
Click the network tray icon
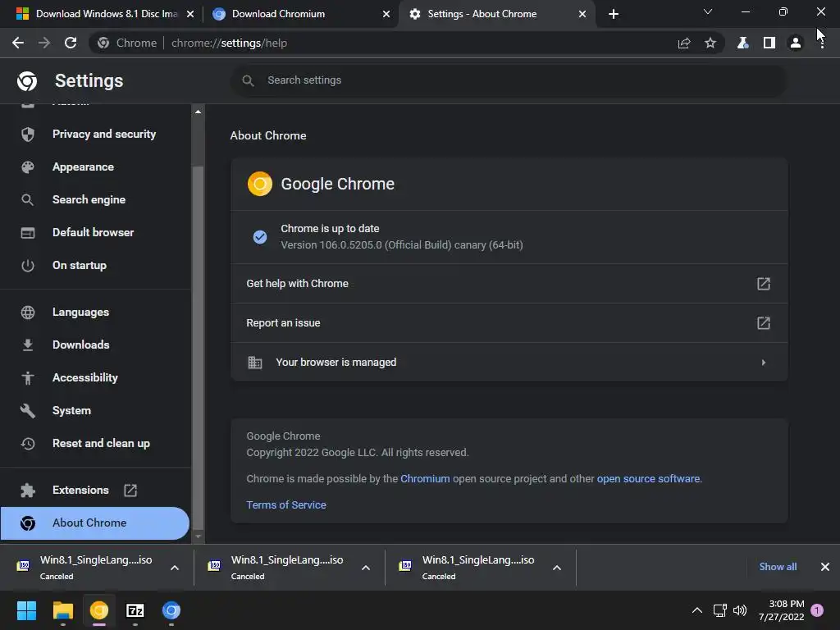(719, 610)
